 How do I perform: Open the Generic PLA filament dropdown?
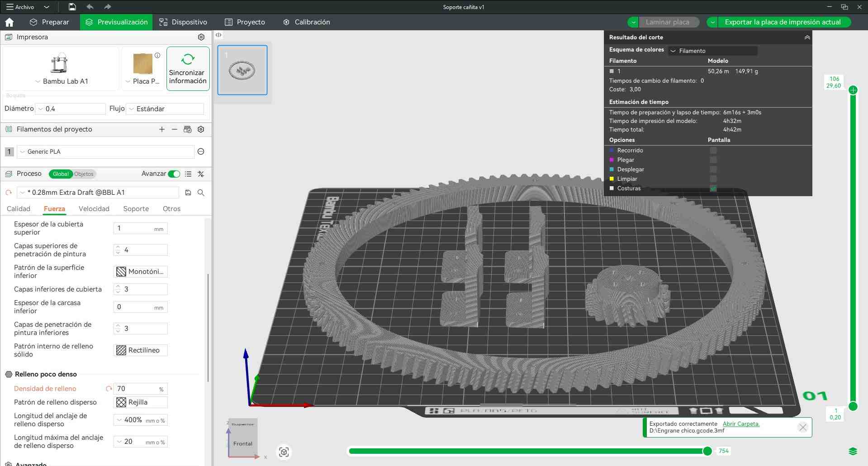point(105,152)
